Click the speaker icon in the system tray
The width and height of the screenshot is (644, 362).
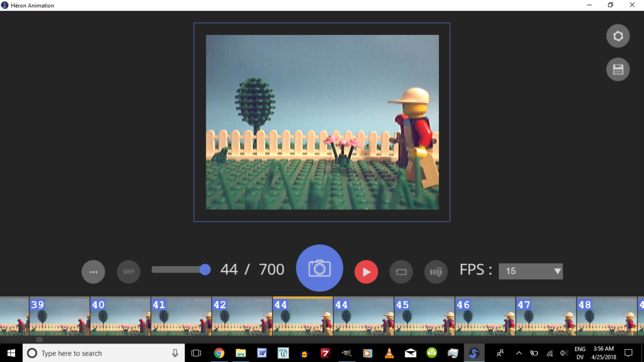pyautogui.click(x=563, y=353)
